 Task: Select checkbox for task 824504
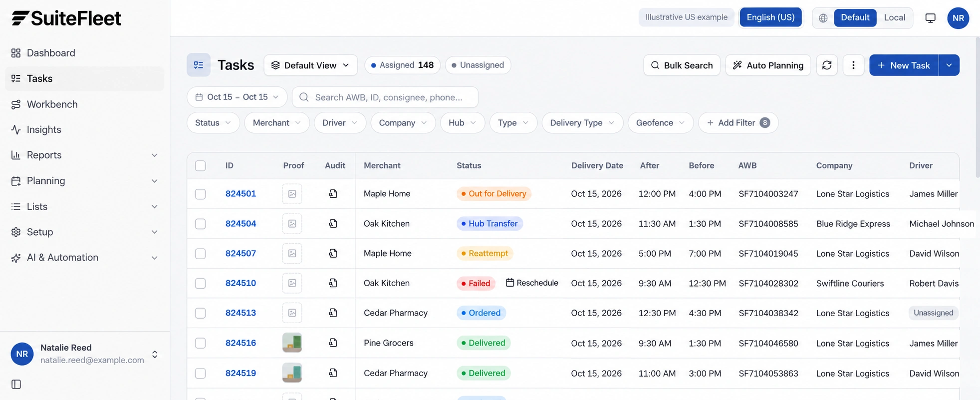201,224
